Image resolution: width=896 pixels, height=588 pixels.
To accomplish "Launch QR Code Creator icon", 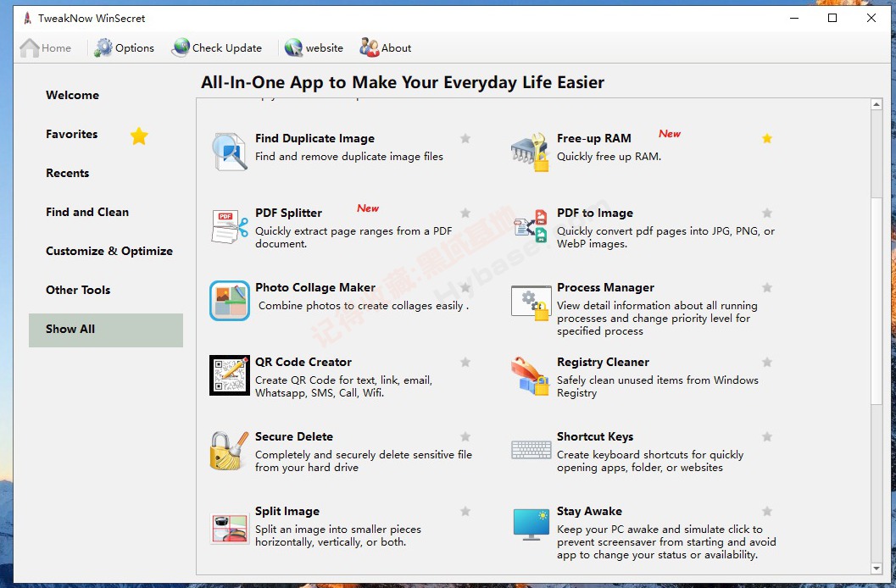I will (230, 375).
